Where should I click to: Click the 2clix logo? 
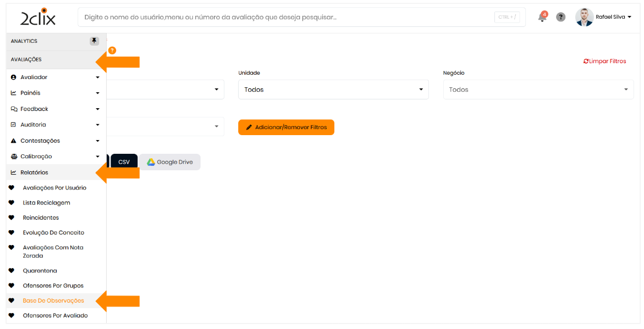coord(38,18)
